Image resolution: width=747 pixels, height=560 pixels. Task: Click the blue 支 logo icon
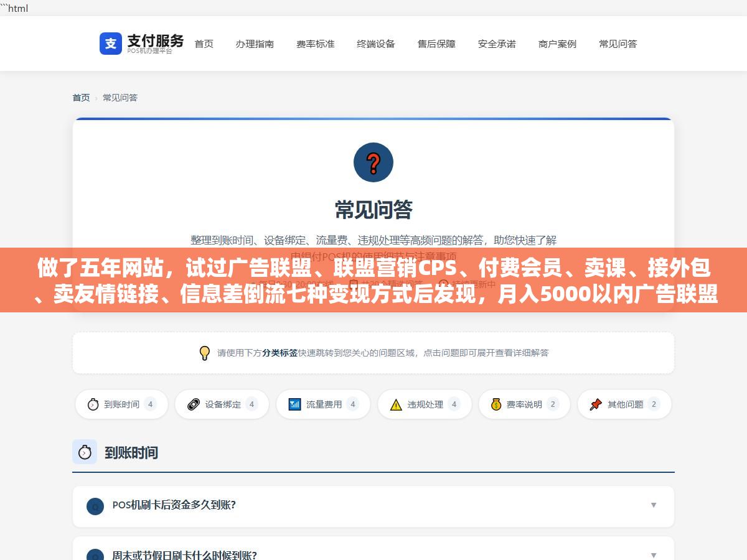click(111, 44)
